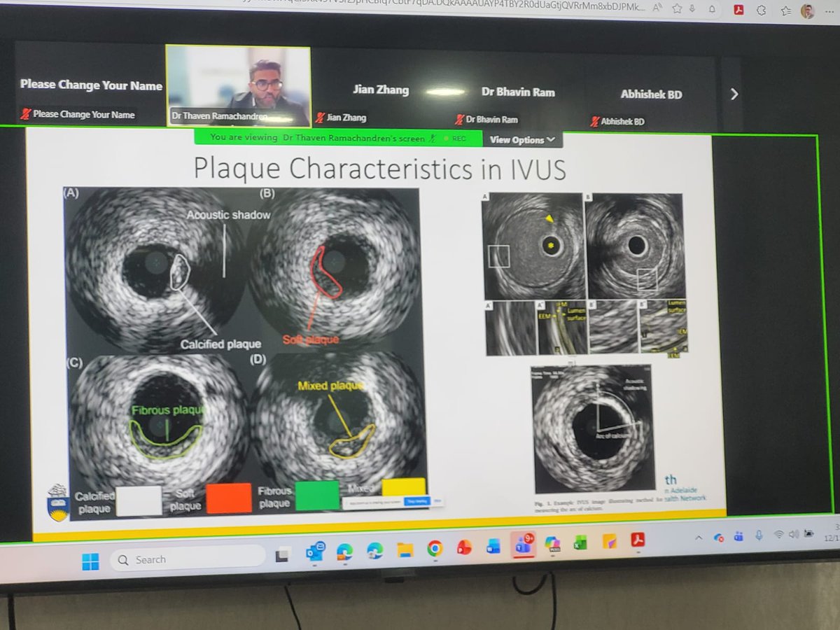Click the Stop Sharing button
The width and height of the screenshot is (840, 630).
(x=416, y=501)
